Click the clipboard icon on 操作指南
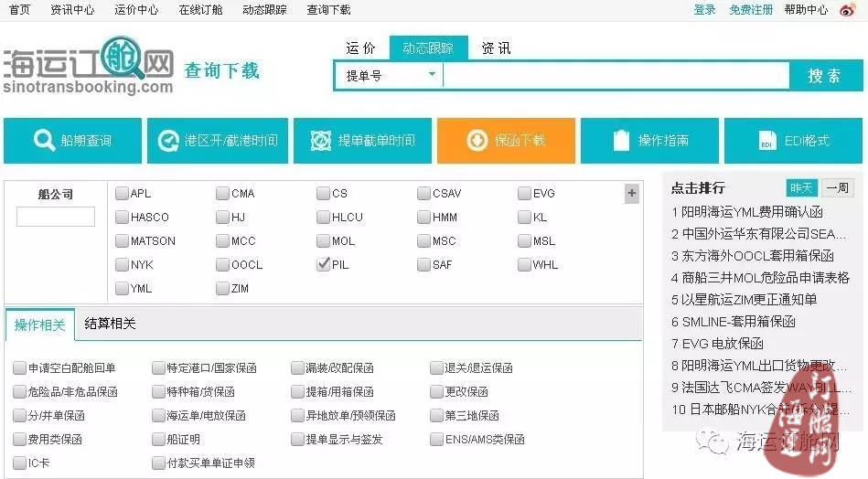Viewport: 868px width, 479px height. pyautogui.click(x=622, y=141)
